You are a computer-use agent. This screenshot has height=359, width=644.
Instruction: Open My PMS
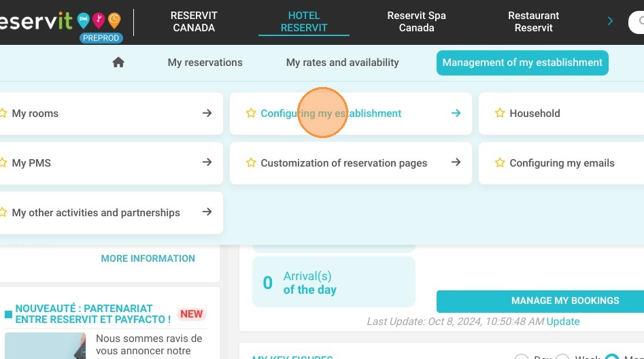click(111, 163)
